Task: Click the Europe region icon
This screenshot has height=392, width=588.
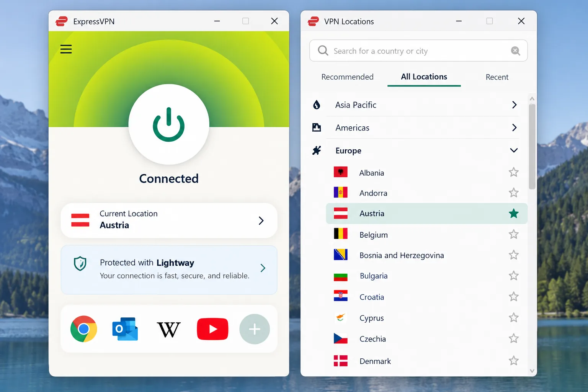Action: click(317, 150)
